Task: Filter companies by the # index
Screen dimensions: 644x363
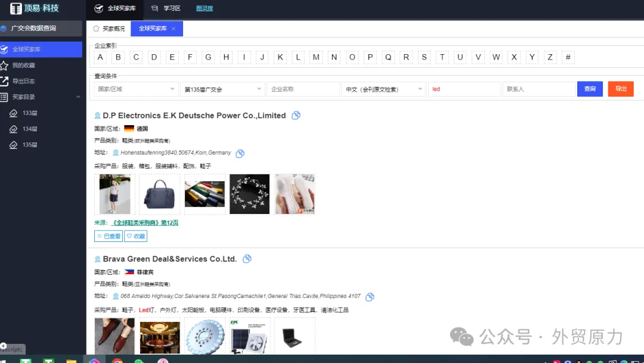Action: [x=568, y=57]
